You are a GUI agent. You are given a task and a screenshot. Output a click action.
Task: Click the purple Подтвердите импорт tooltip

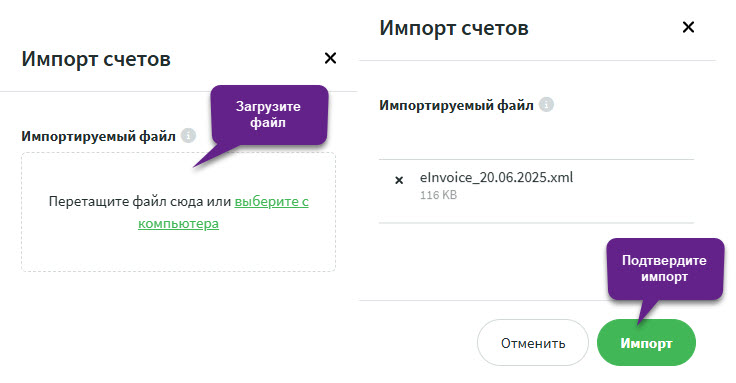[665, 268]
